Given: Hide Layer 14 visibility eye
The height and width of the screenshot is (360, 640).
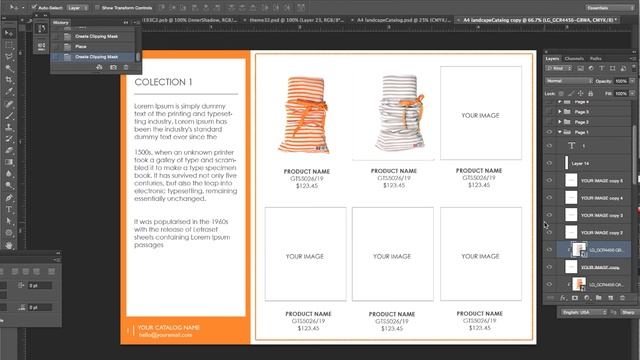Looking at the screenshot, I should [x=549, y=163].
